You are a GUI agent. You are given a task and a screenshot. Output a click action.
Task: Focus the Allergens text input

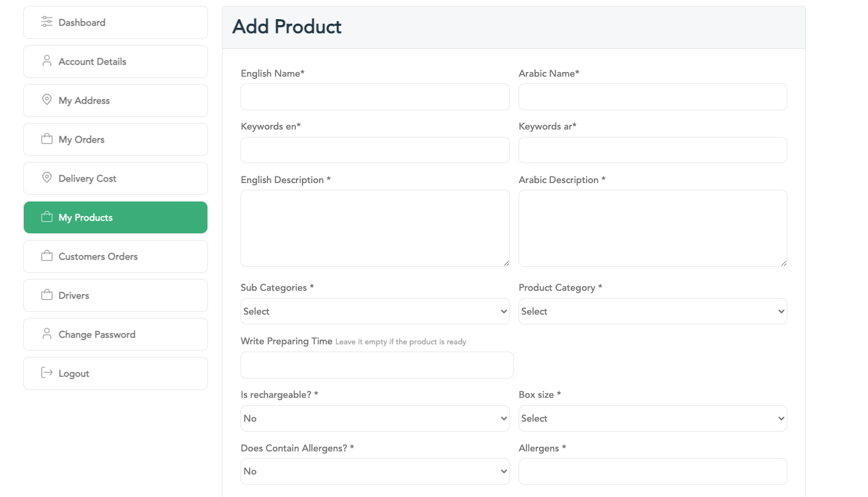(x=652, y=471)
